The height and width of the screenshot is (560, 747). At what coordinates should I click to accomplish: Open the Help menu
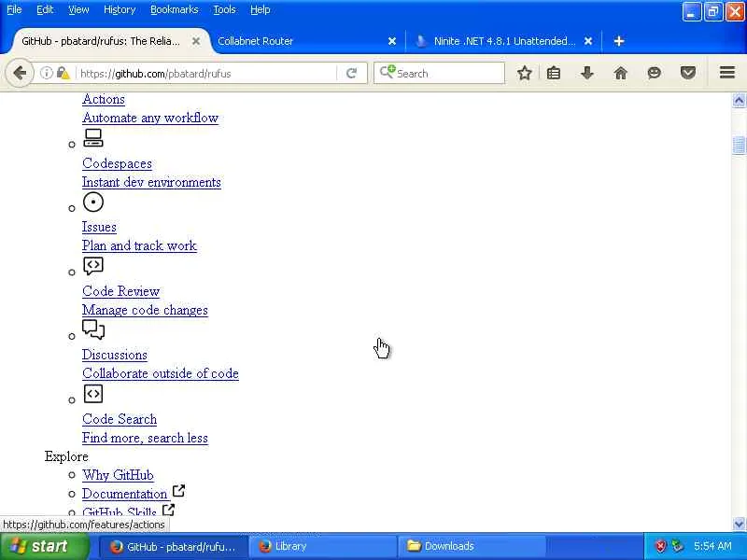[261, 9]
